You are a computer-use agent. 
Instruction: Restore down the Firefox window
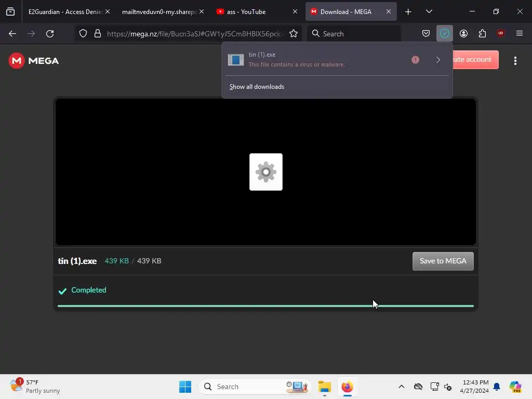pyautogui.click(x=496, y=11)
